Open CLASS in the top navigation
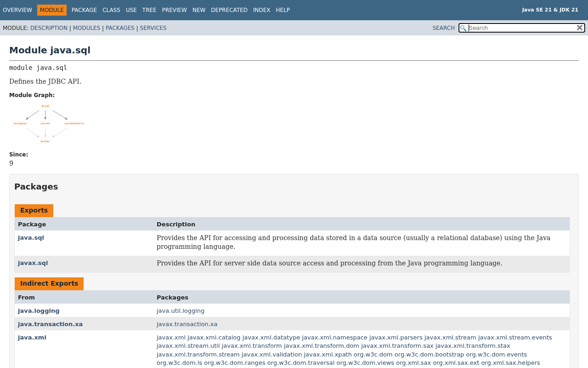This screenshot has height=368, width=588. [111, 10]
